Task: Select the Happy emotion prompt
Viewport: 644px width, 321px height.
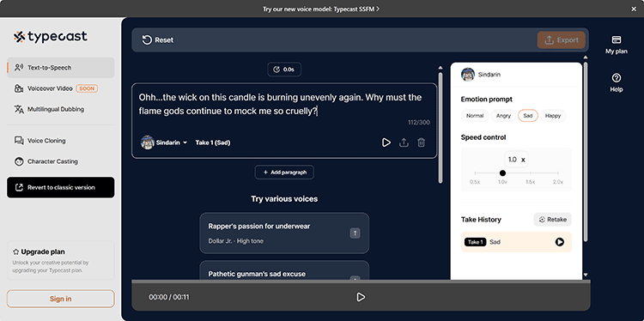Action: click(x=553, y=116)
